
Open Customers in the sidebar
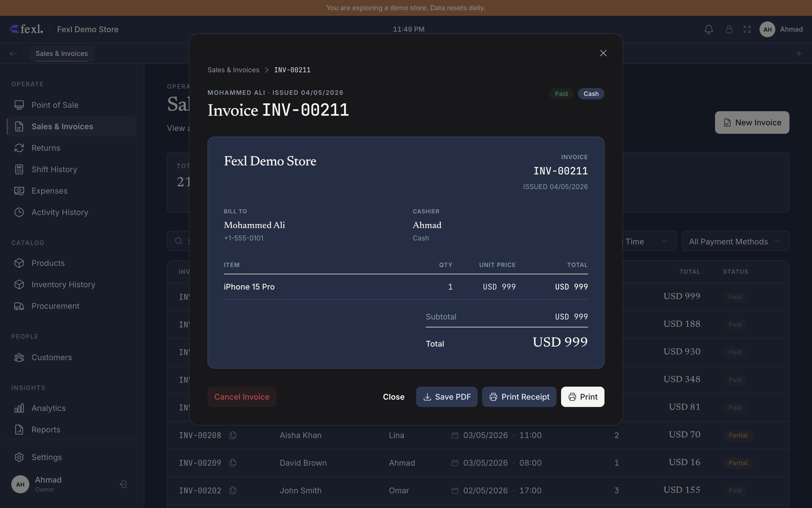[x=71, y=357]
